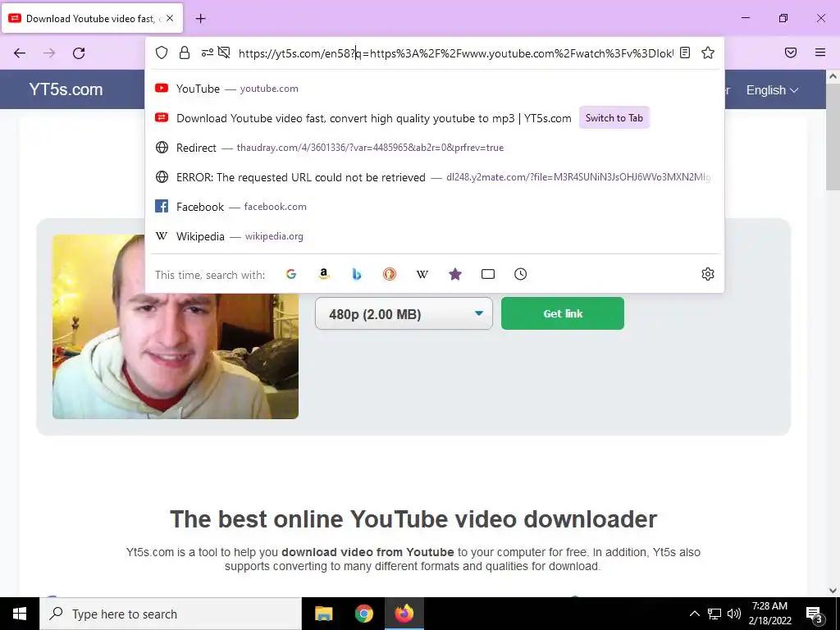The image size is (840, 630).
Task: Click the forward navigation arrow
Action: (x=49, y=53)
